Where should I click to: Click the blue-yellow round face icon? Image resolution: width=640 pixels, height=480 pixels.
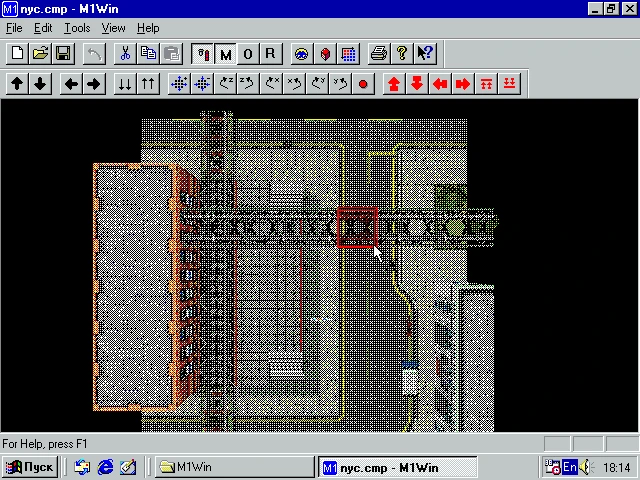pos(302,53)
